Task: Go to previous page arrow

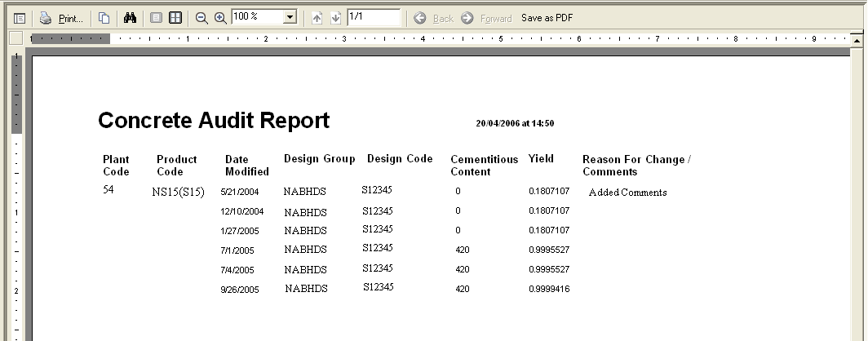Action: (318, 18)
